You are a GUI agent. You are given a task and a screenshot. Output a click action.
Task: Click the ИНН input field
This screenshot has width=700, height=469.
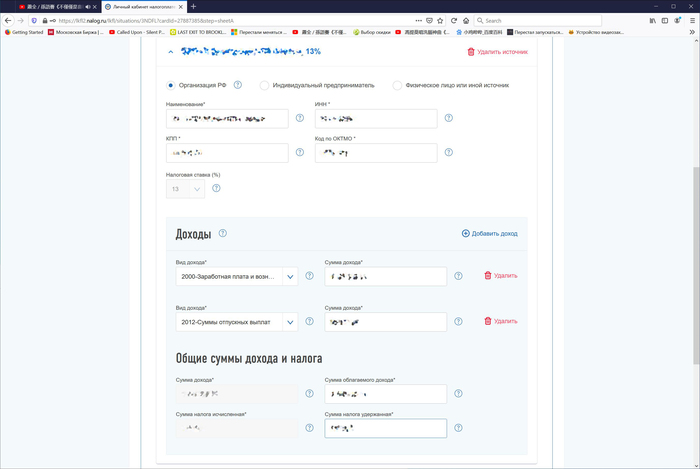tap(376, 119)
